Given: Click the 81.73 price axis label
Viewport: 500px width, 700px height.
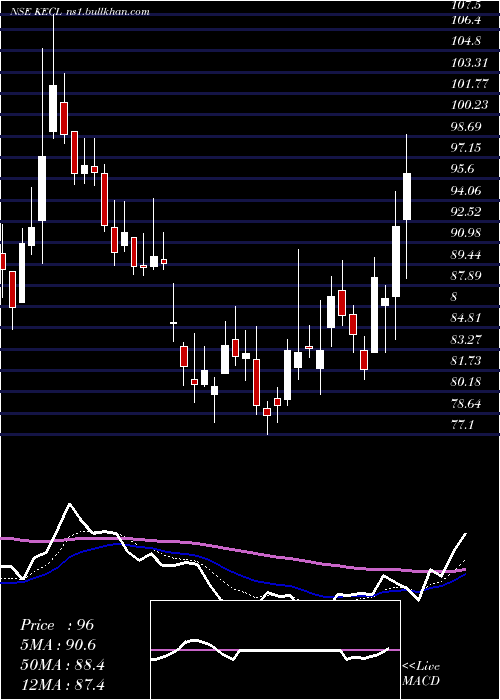Looking at the screenshot, I should click(x=466, y=361).
